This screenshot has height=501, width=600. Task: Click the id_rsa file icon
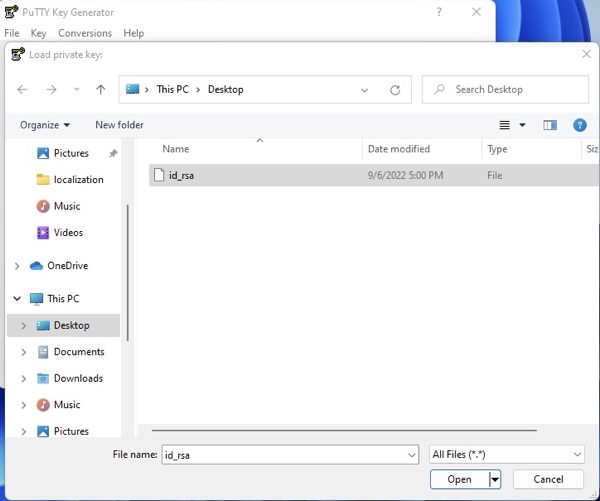[159, 175]
